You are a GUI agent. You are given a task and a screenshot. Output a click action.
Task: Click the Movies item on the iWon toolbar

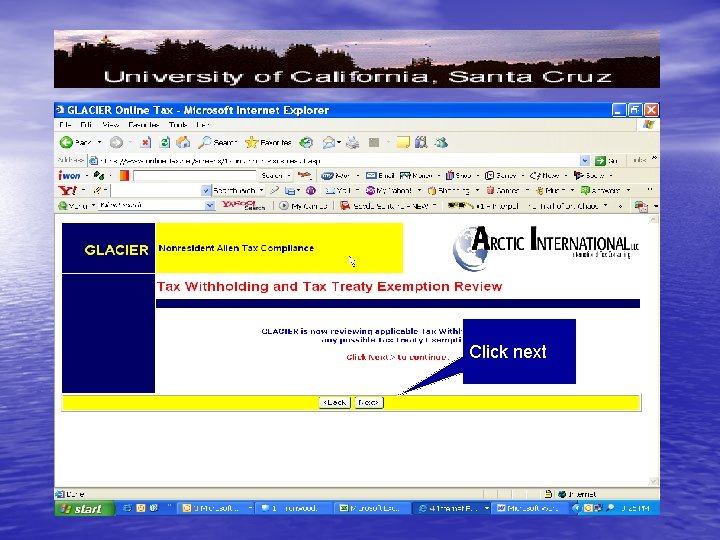point(416,175)
